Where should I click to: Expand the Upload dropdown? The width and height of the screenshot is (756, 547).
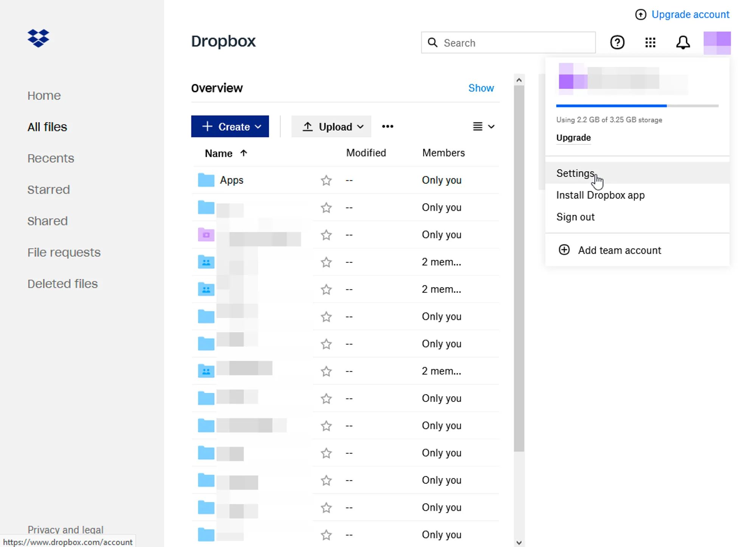tap(331, 127)
